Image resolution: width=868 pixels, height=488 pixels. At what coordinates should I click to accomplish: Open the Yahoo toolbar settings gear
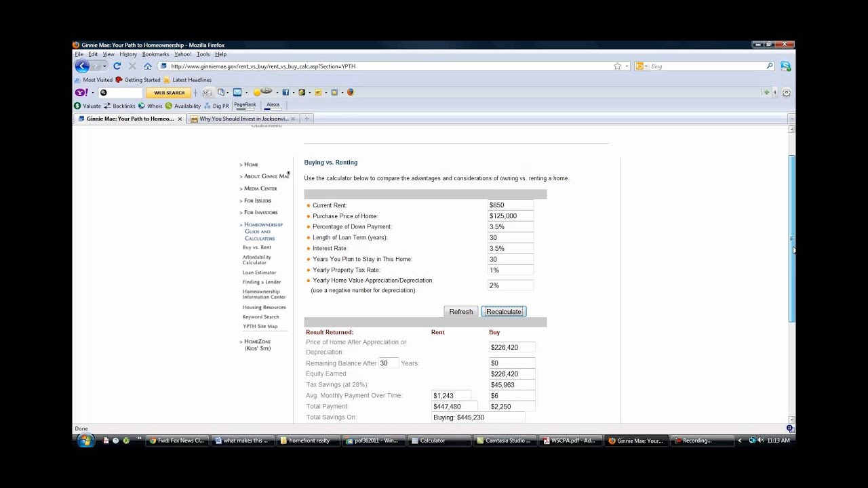787,92
